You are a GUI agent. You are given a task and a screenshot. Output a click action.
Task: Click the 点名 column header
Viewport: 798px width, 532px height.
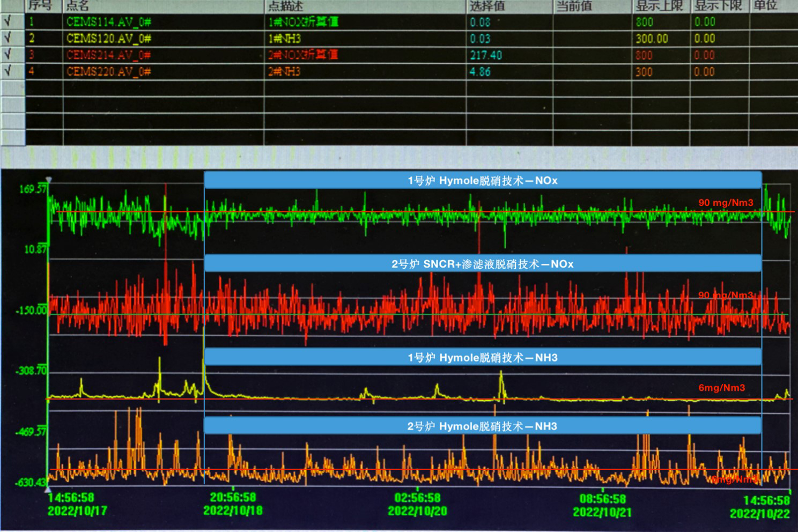click(x=77, y=6)
